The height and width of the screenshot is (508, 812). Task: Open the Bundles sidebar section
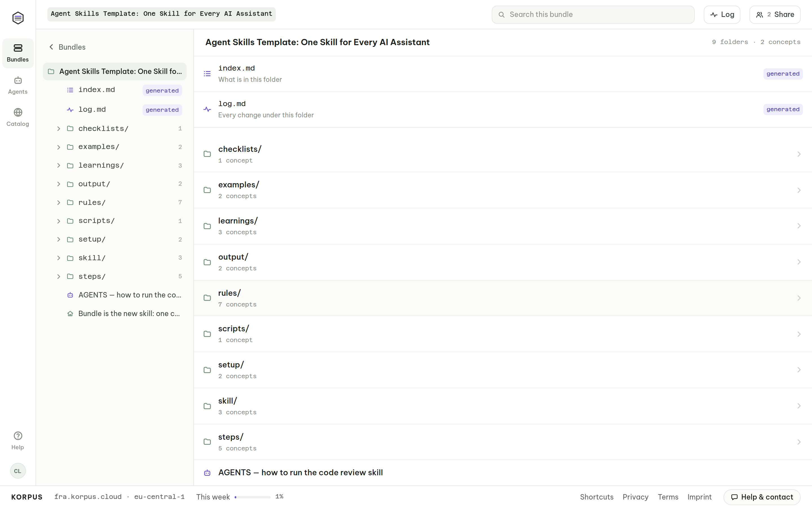click(x=18, y=53)
